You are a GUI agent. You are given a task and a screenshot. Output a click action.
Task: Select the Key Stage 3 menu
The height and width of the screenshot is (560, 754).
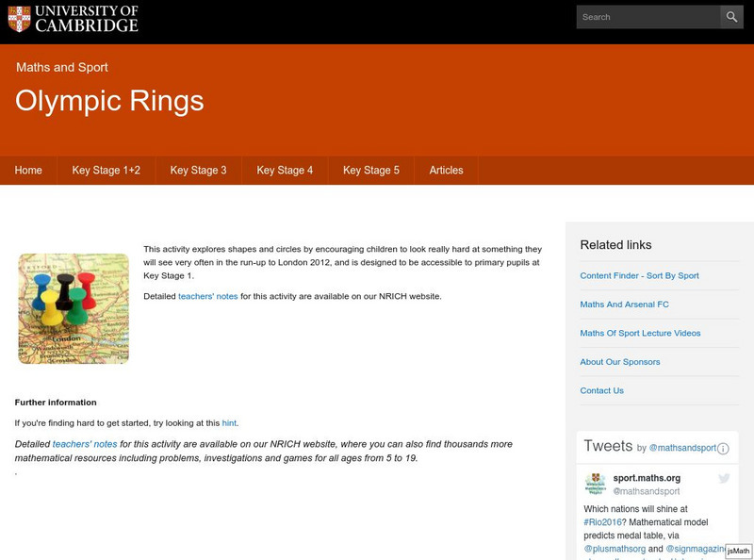tap(198, 171)
